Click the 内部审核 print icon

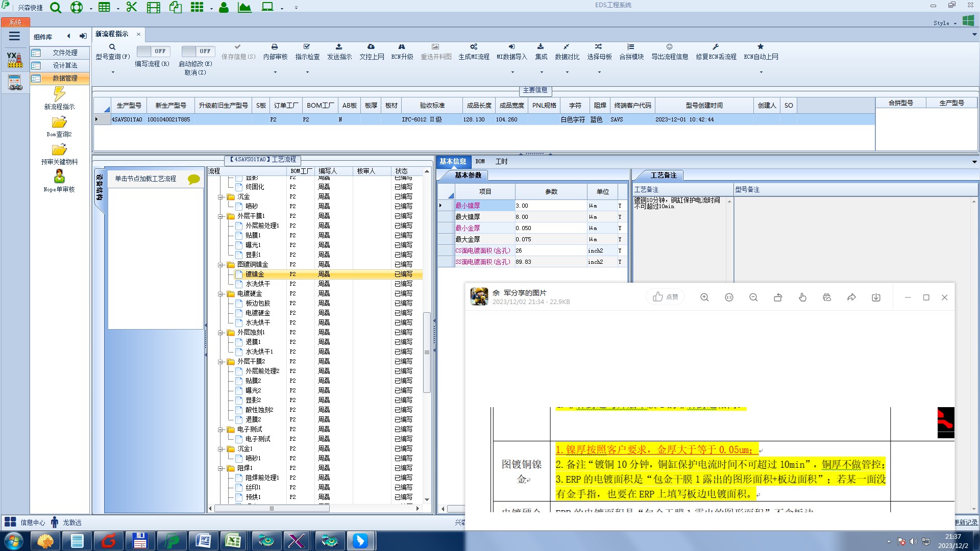click(x=275, y=47)
